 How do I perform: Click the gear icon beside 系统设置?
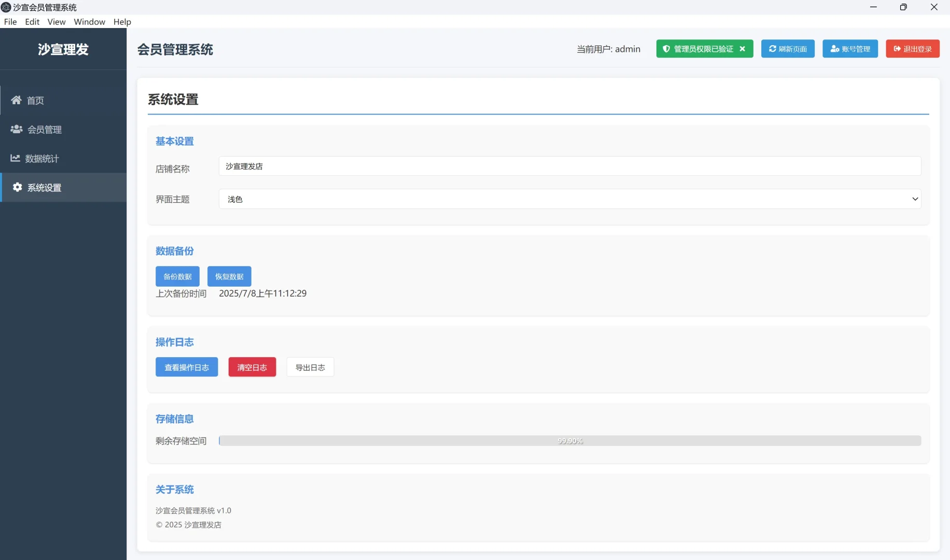tap(18, 187)
